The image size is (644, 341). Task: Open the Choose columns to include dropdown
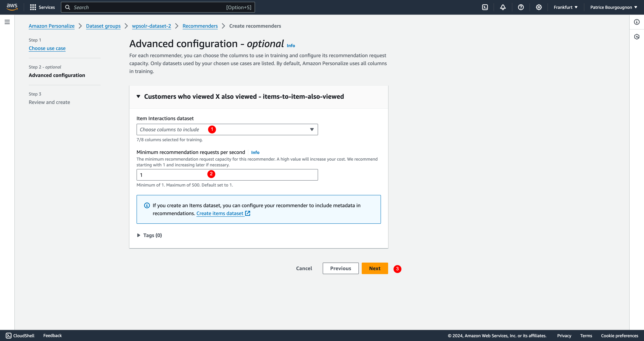click(227, 129)
